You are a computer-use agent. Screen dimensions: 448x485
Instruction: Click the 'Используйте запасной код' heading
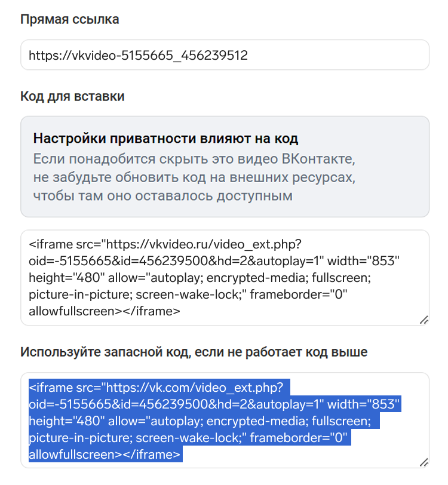(x=194, y=352)
